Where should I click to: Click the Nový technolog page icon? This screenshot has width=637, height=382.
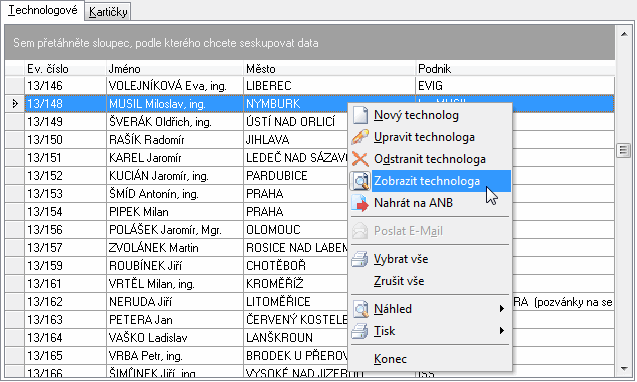[360, 115]
